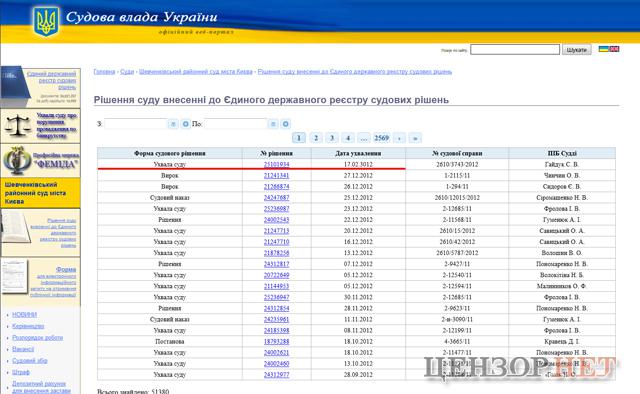
Task: Go to results page 3
Action: click(332, 138)
